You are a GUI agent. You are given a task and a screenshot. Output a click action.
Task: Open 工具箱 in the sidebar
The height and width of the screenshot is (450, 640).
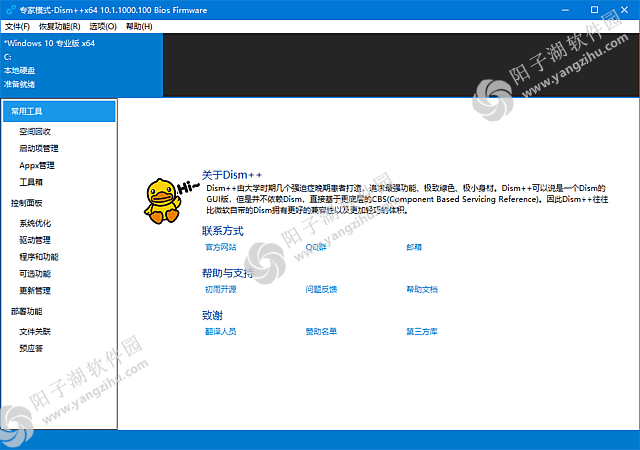pyautogui.click(x=31, y=182)
